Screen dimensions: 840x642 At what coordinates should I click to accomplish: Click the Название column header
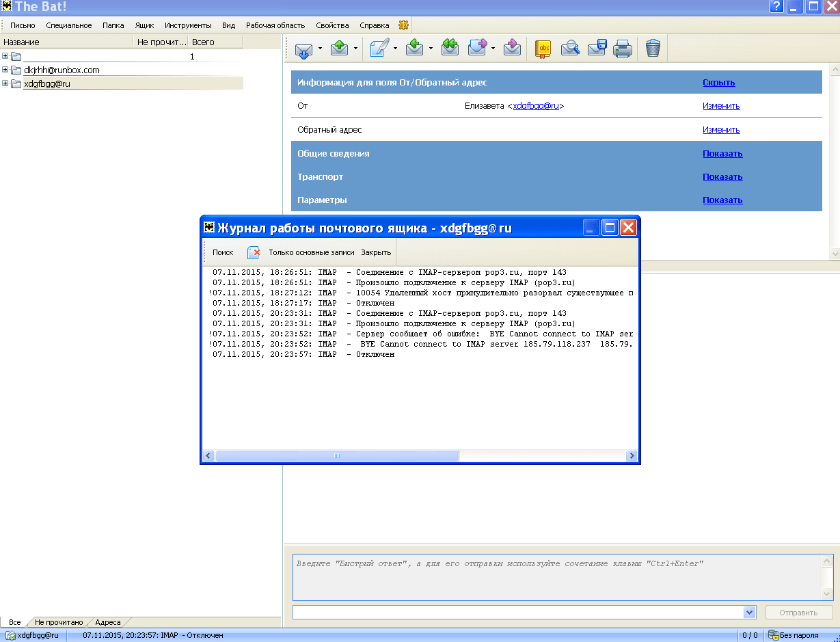click(x=66, y=42)
